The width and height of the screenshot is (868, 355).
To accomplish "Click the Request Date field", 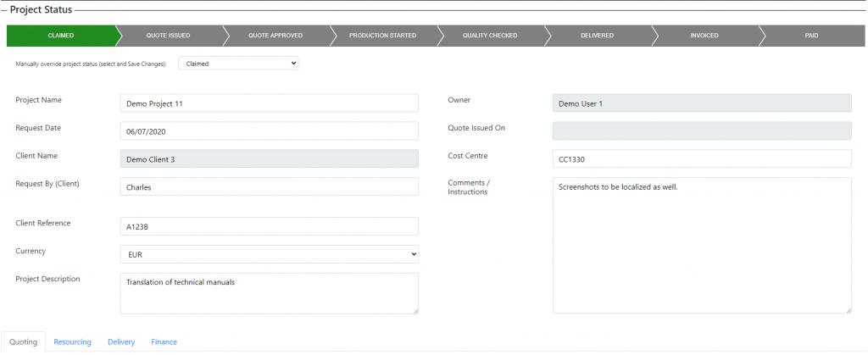I will click(x=270, y=131).
